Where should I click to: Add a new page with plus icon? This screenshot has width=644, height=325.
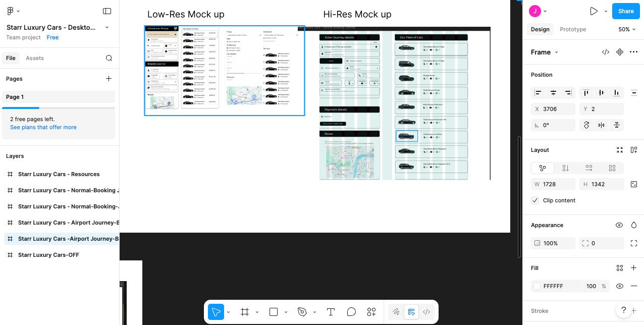tap(109, 79)
